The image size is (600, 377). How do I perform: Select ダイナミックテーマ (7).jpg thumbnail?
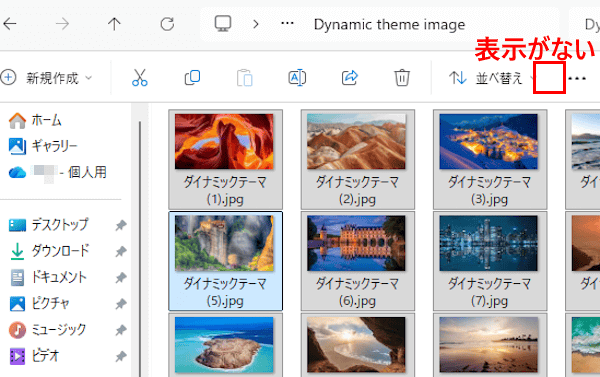[489, 243]
